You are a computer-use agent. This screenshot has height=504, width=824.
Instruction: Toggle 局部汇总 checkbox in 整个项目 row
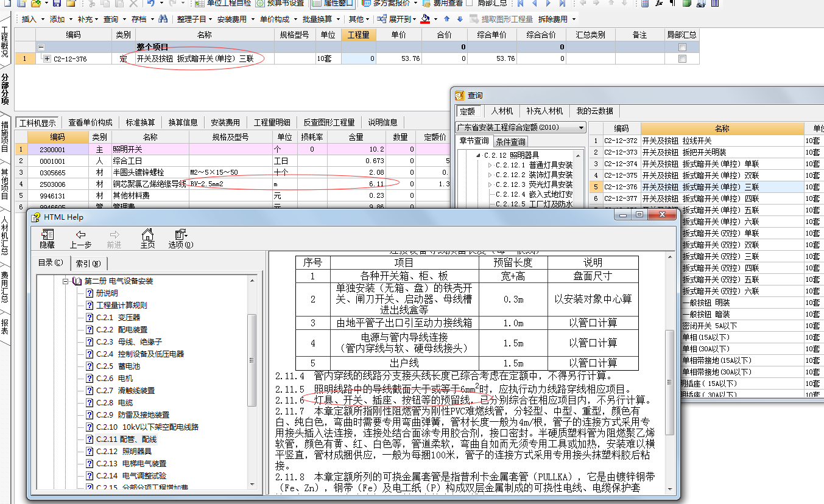click(682, 47)
